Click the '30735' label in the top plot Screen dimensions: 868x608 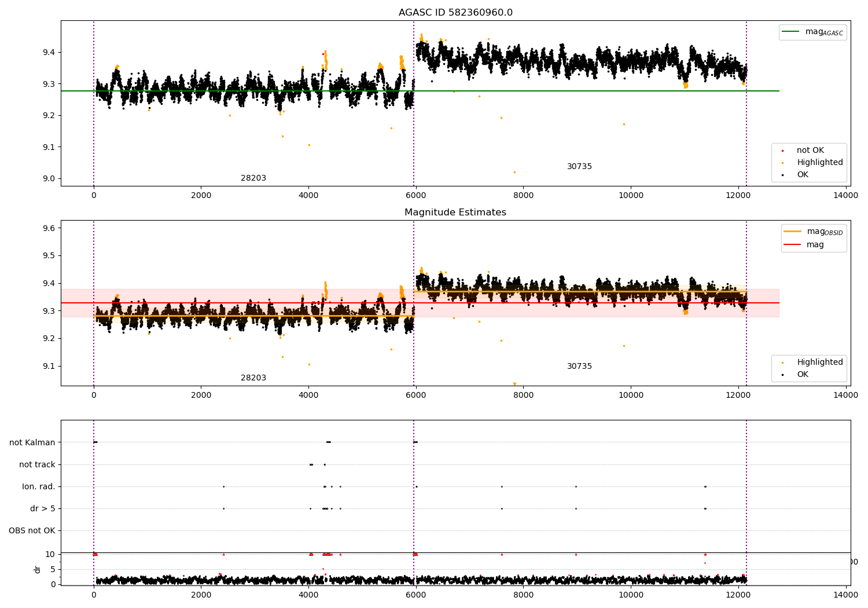click(579, 167)
